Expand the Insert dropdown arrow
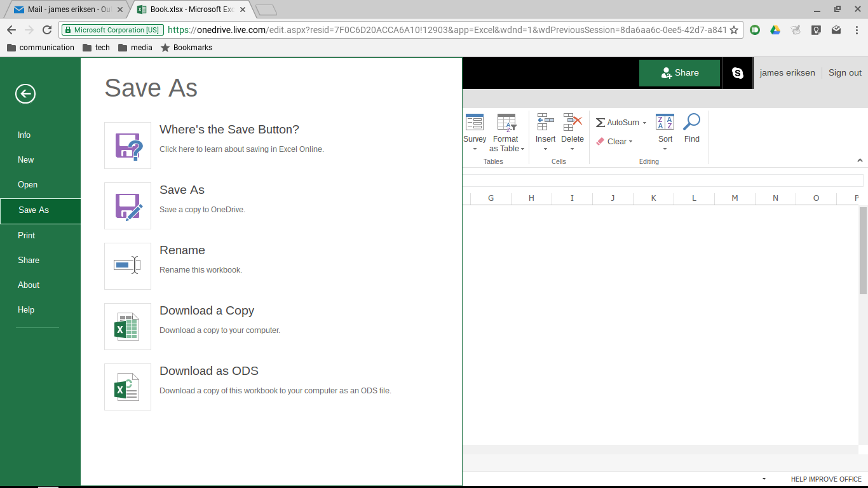The image size is (868, 488). pyautogui.click(x=545, y=149)
